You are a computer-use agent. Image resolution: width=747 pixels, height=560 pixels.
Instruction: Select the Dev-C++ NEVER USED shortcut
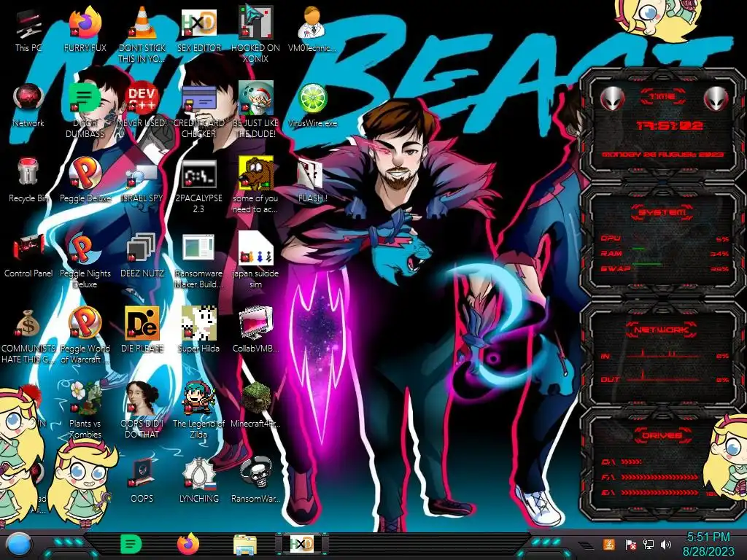coord(142,98)
